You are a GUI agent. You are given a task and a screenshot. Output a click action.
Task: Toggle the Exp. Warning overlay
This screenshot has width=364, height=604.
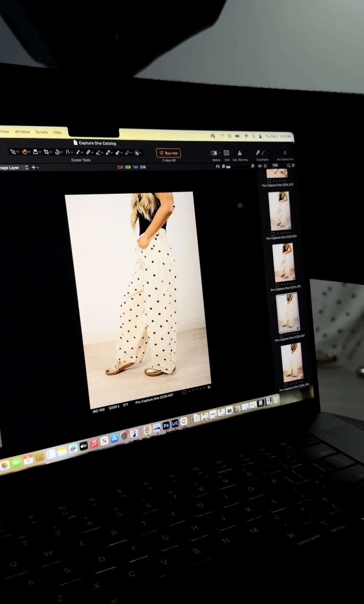click(240, 153)
